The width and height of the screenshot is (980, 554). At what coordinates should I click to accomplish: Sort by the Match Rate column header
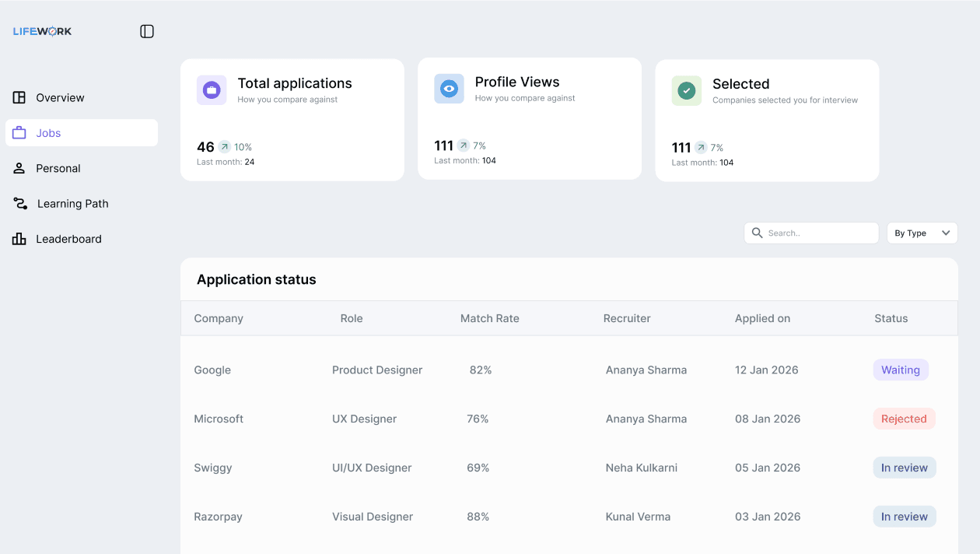489,318
